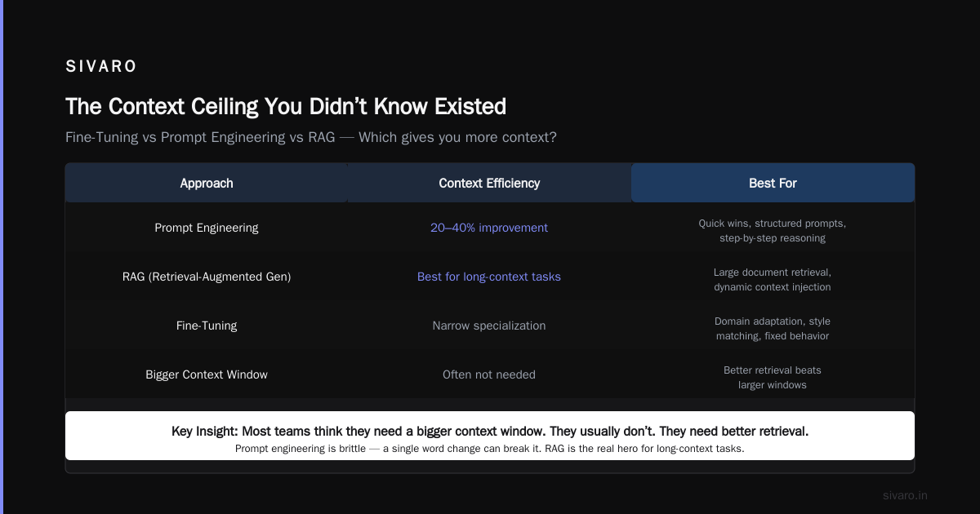This screenshot has height=514, width=980.
Task: Click Quick wins, structured prompts description
Action: coord(773,231)
